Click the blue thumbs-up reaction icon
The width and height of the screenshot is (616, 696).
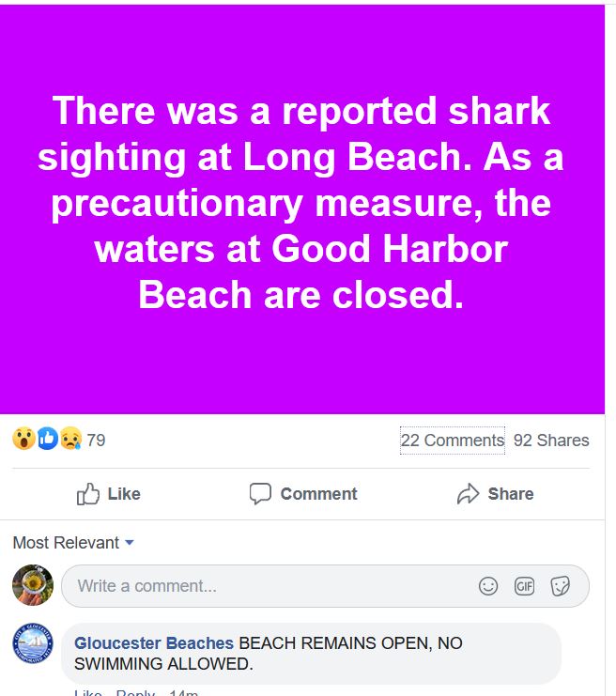(x=47, y=439)
